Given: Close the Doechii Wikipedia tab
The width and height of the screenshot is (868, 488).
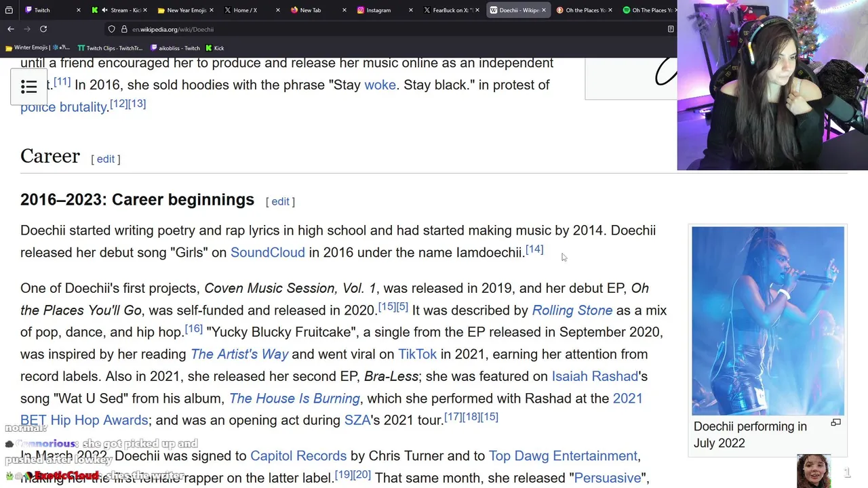Looking at the screenshot, I should (543, 10).
